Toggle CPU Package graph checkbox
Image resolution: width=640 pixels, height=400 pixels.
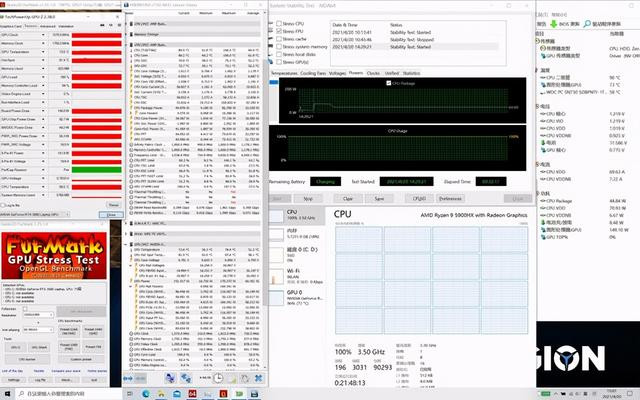(389, 83)
